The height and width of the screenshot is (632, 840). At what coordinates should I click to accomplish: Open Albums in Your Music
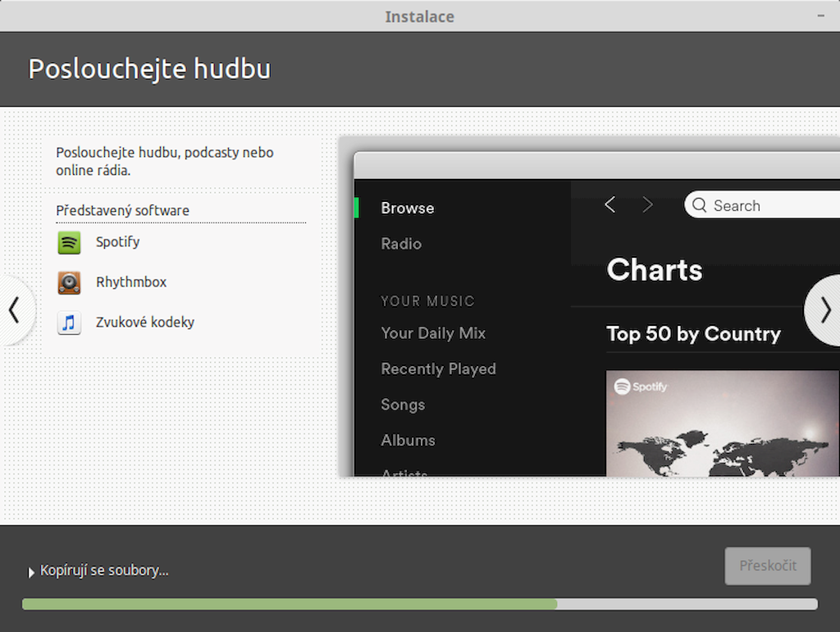(x=408, y=441)
